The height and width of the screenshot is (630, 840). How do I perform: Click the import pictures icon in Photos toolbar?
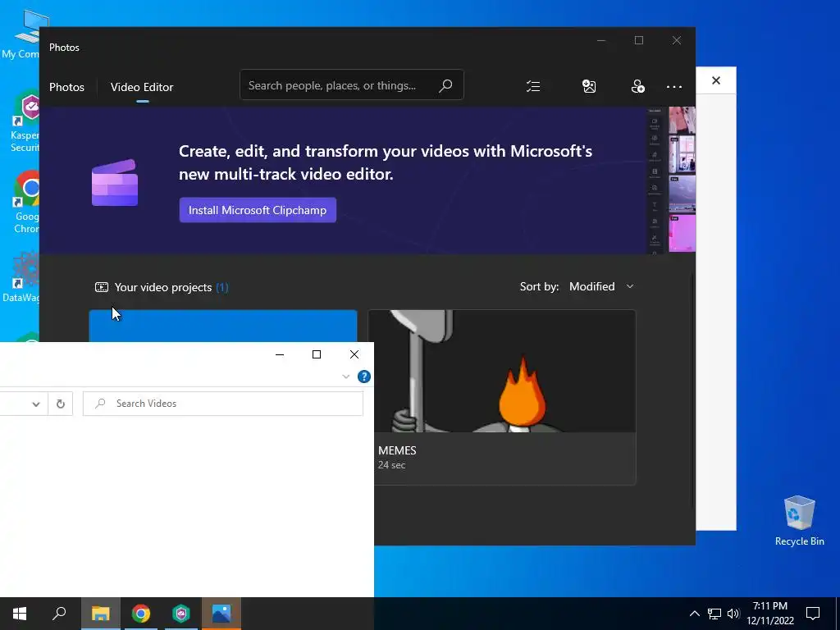point(589,86)
